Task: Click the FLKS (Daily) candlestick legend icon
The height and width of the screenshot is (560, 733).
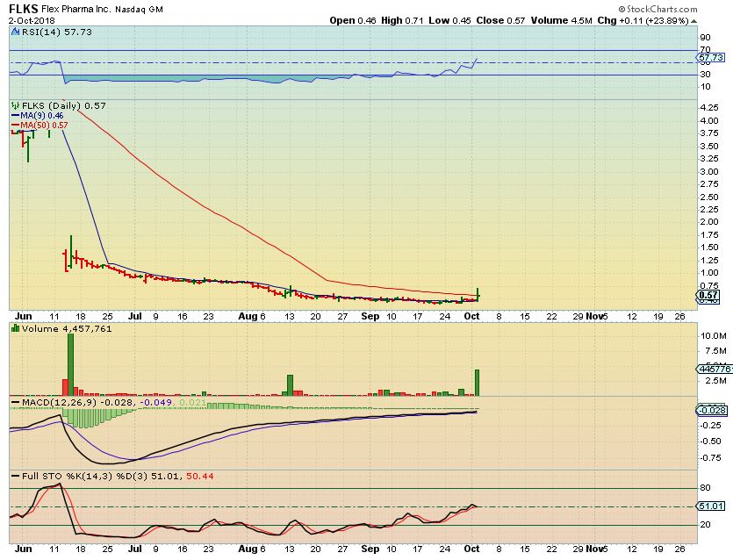Action: click(14, 105)
